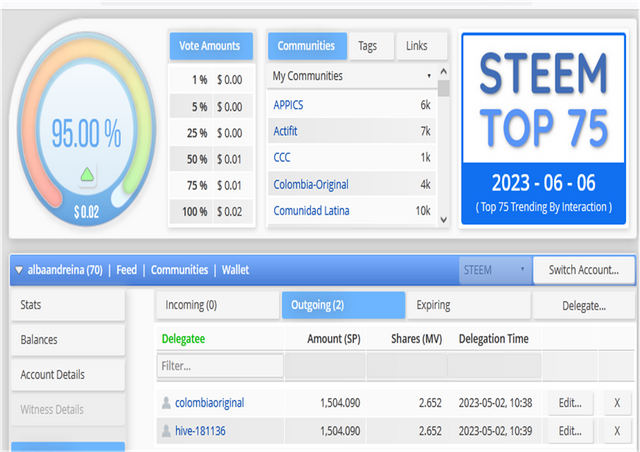Click the $ 0.02 value under gauge
Viewport: 640px width, 452px height.
[87, 212]
